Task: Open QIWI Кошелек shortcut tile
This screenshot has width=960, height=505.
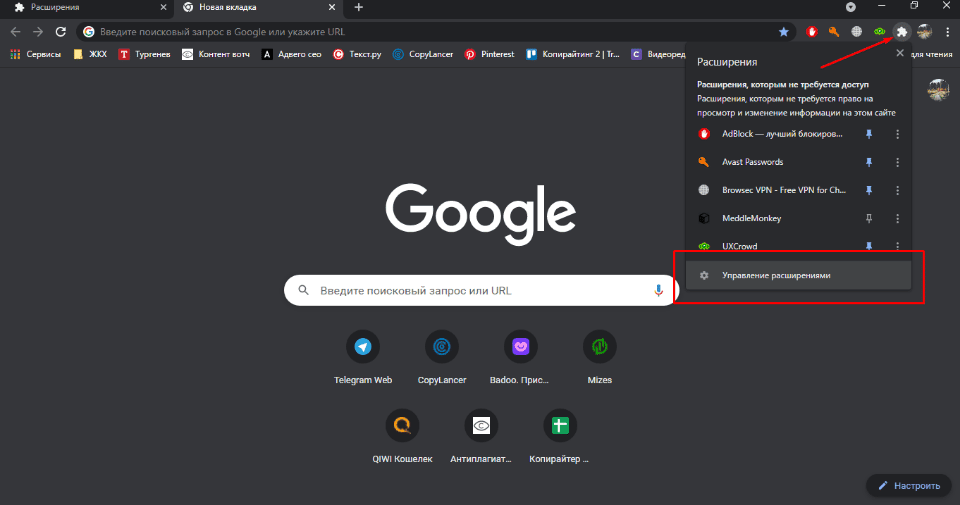Action: tap(402, 426)
